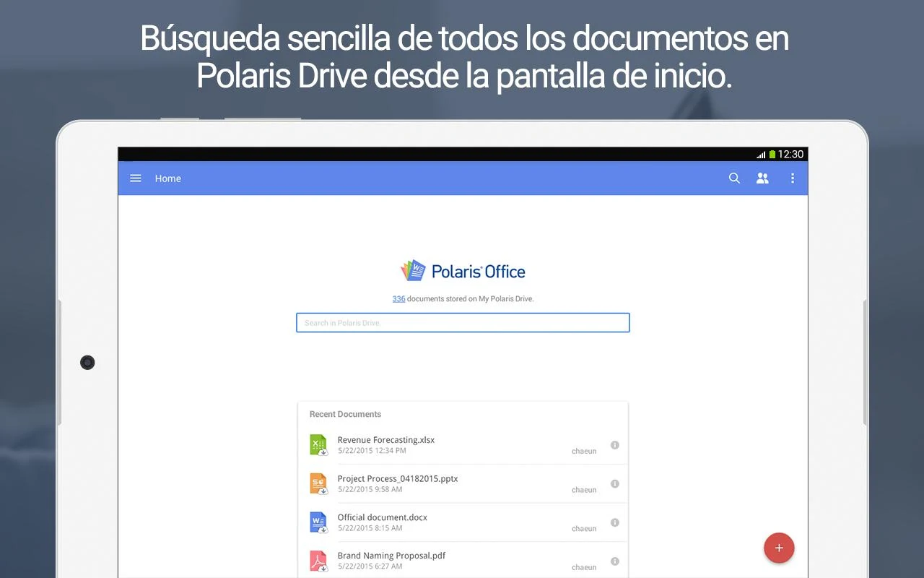924x578 pixels.
Task: Click the Recent Documents heading
Action: pos(345,414)
